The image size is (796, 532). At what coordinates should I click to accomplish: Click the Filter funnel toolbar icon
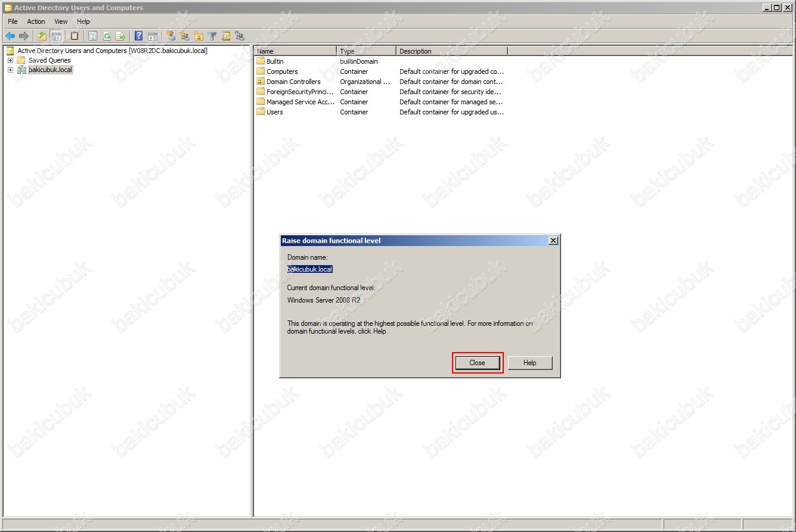pyautogui.click(x=212, y=36)
